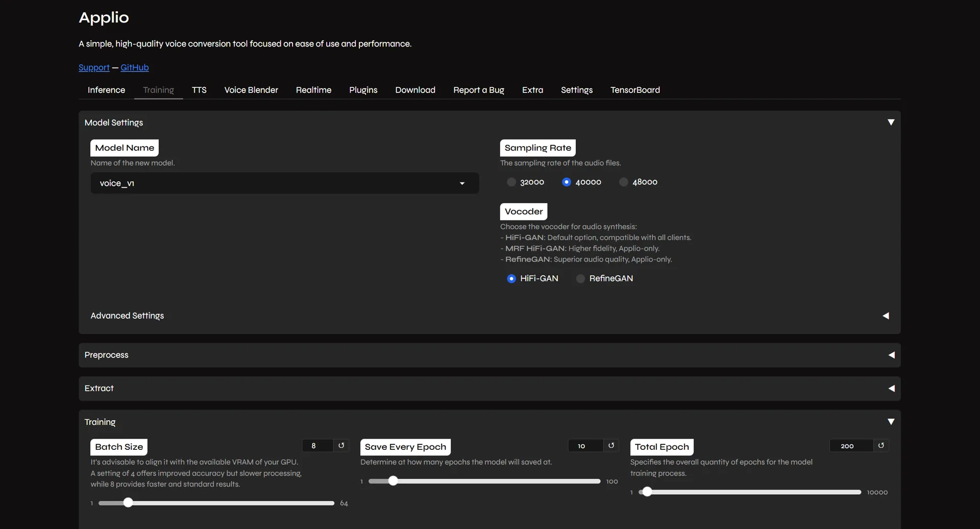Viewport: 980px width, 529px height.
Task: Open the Extra tab
Action: pos(532,90)
